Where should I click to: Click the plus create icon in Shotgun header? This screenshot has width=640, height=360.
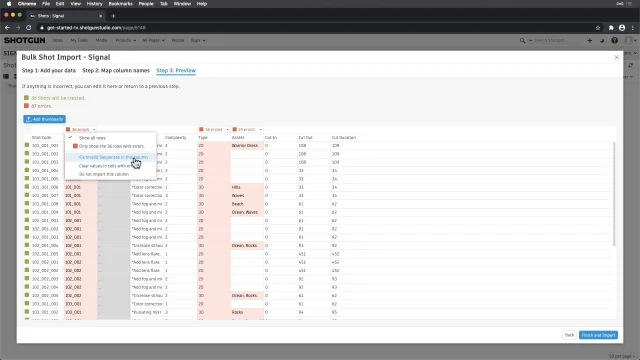coord(589,40)
